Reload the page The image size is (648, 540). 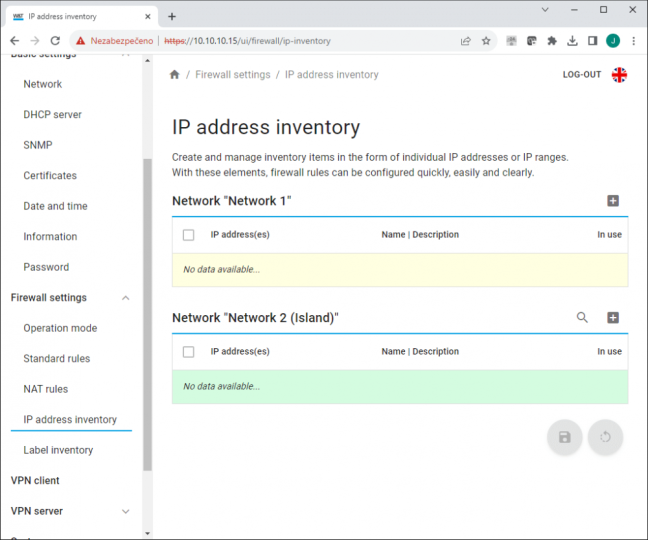pos(55,40)
